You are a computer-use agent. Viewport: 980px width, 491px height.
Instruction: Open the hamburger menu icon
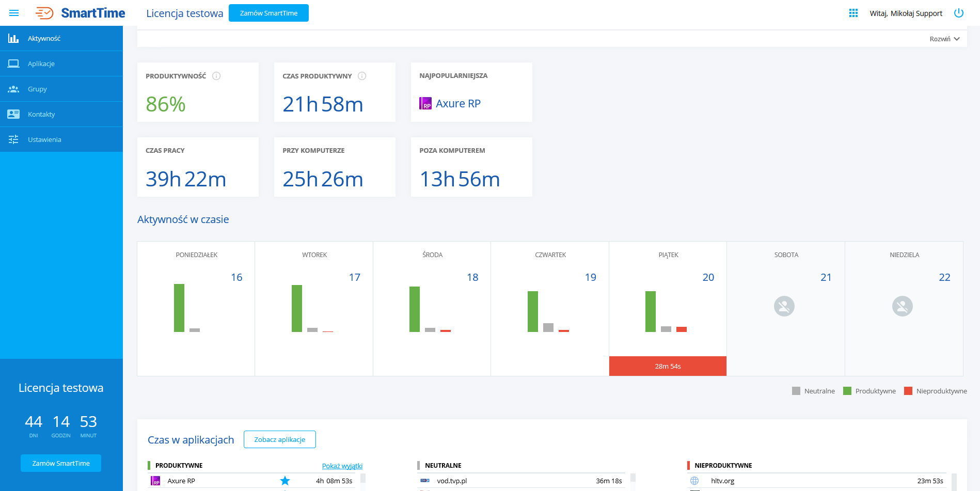14,13
